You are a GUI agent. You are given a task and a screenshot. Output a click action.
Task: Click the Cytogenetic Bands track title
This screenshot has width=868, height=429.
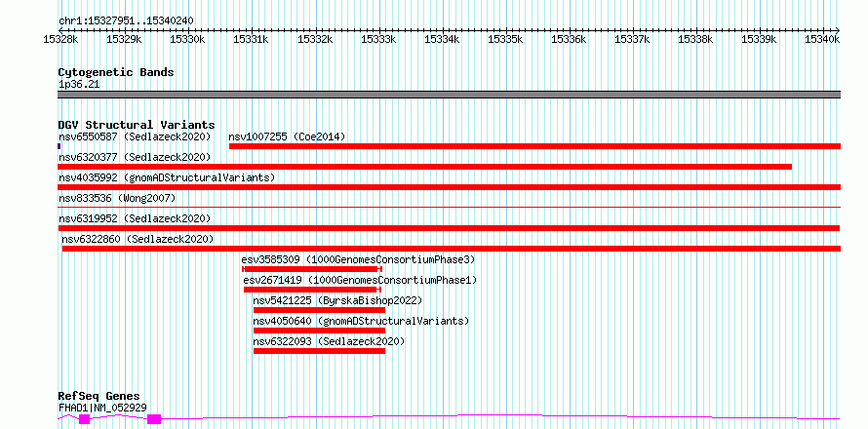116,72
